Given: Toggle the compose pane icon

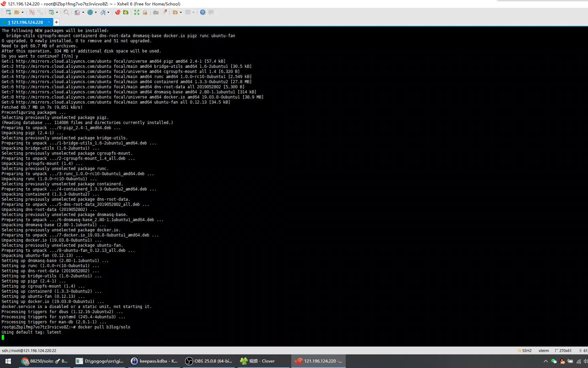Looking at the screenshot, I should pos(211,13).
